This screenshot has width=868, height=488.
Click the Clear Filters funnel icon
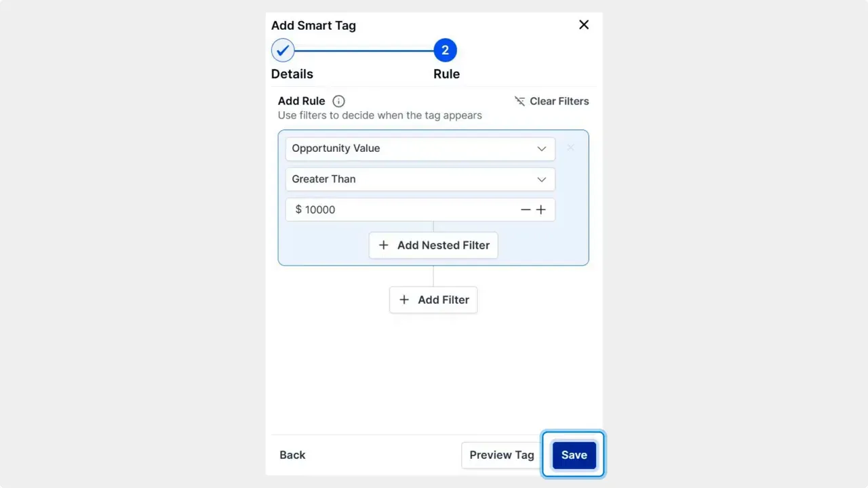tap(519, 101)
